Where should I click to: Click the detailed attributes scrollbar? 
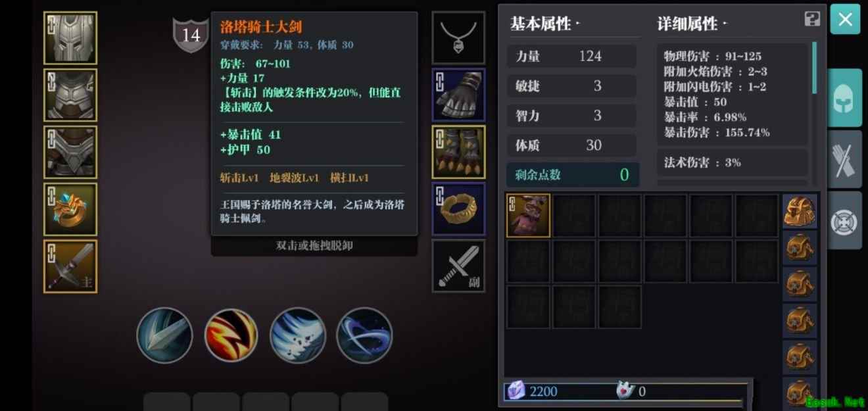coord(815,68)
